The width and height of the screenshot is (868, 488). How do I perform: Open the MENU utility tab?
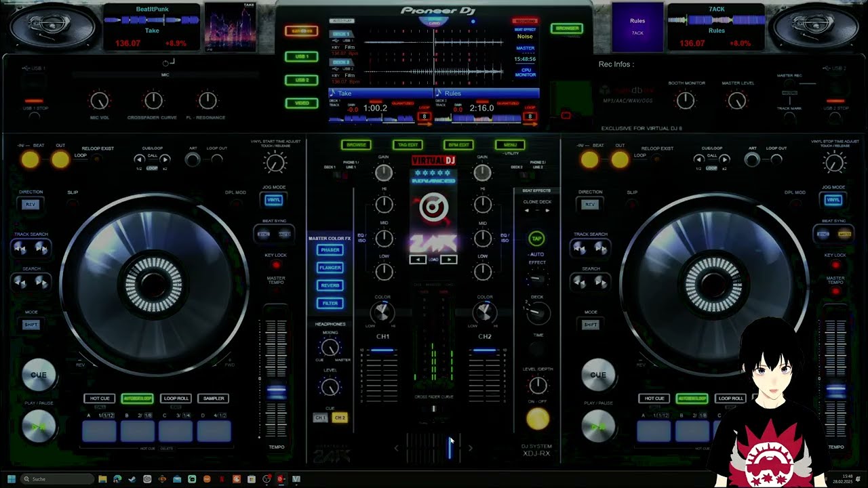click(510, 144)
